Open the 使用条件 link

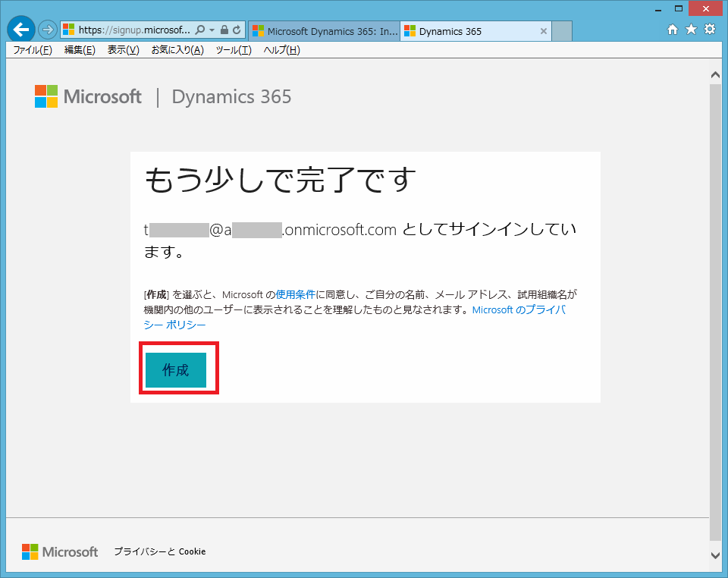tap(295, 294)
